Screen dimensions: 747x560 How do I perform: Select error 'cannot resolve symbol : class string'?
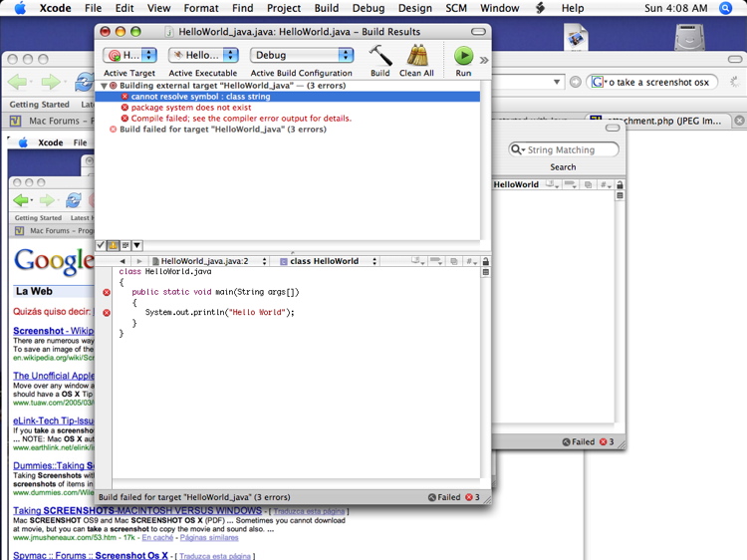[287, 97]
